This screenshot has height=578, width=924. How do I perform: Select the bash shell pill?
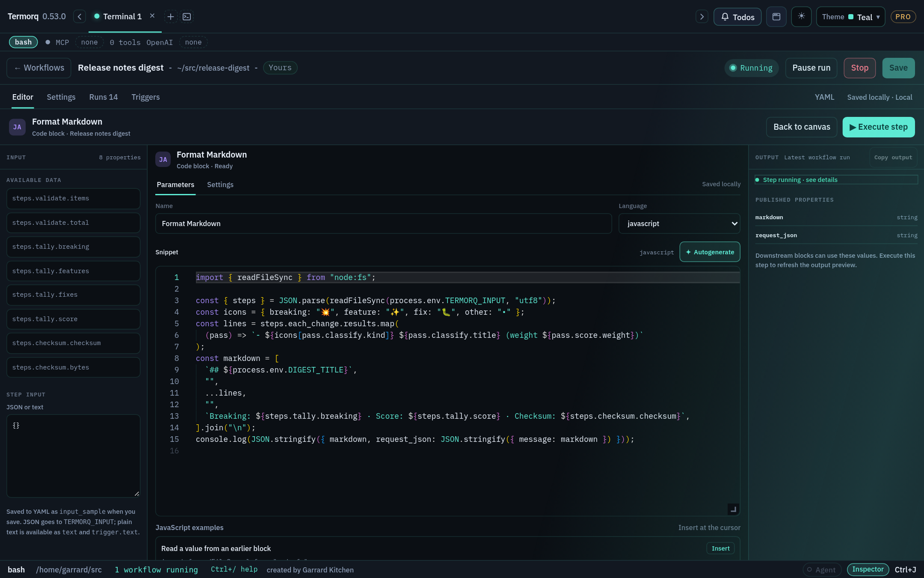pos(23,42)
